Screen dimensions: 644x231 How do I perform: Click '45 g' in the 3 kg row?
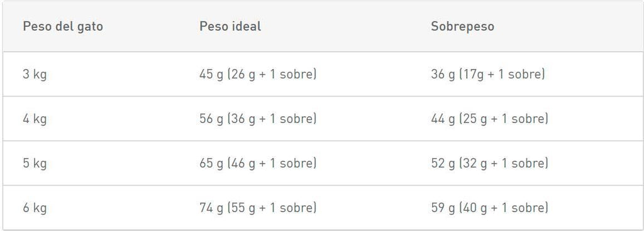(x=211, y=75)
